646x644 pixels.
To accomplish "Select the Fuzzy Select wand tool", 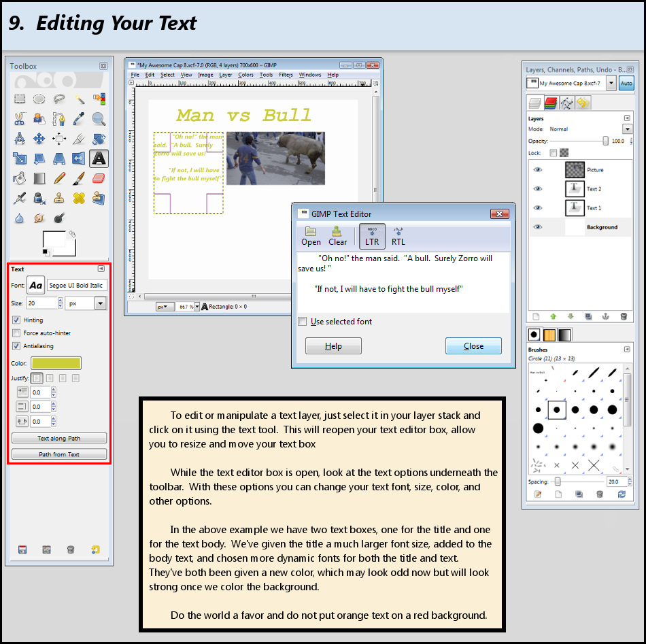I will [79, 99].
